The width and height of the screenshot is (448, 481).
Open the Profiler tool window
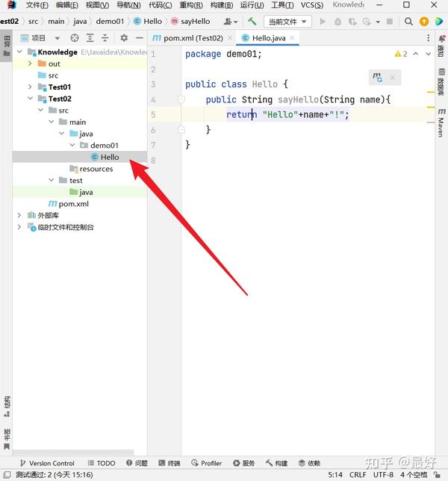206,463
